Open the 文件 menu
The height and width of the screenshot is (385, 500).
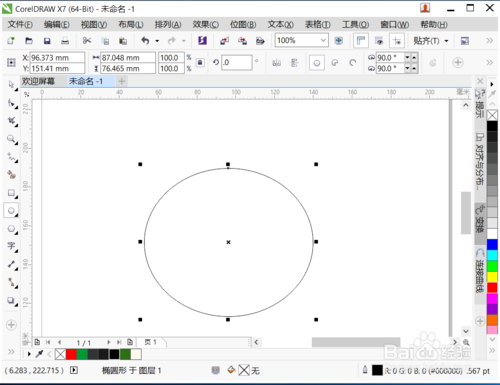point(20,25)
